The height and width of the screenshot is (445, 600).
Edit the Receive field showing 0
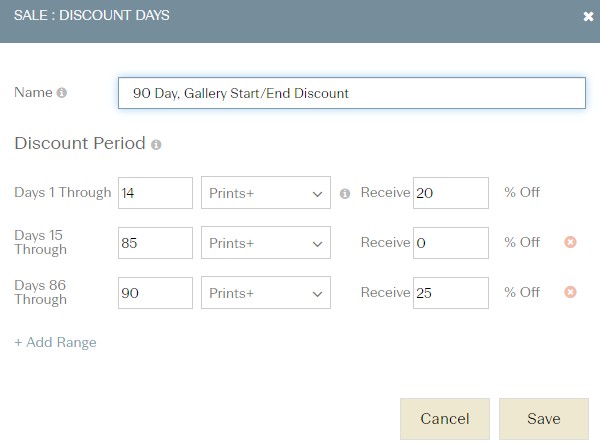451,243
